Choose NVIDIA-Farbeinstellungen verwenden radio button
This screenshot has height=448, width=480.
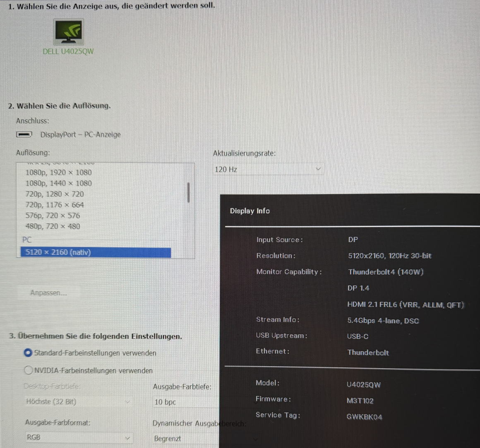pos(28,370)
